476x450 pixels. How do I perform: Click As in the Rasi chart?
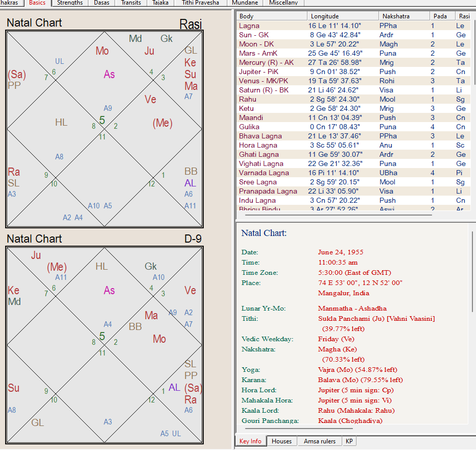click(x=109, y=75)
